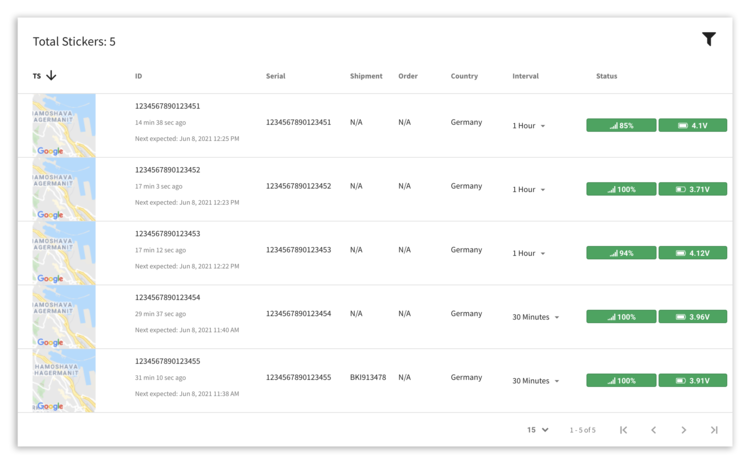750x464 pixels.
Task: Sort by the Status column header
Action: [607, 76]
